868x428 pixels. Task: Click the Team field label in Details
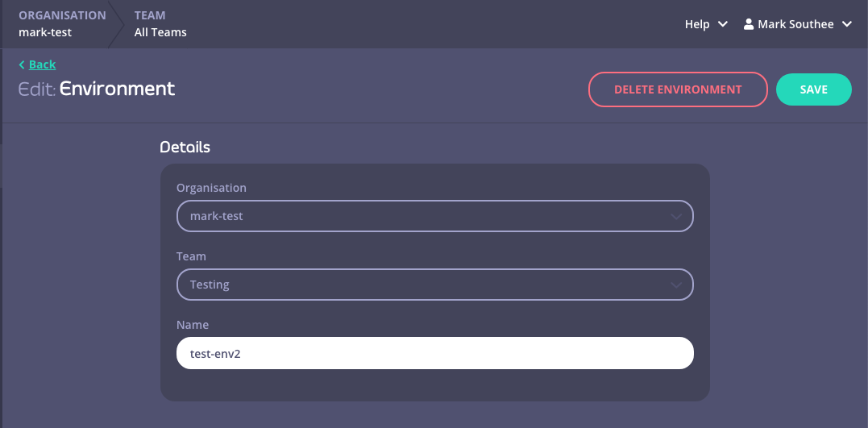coord(191,256)
